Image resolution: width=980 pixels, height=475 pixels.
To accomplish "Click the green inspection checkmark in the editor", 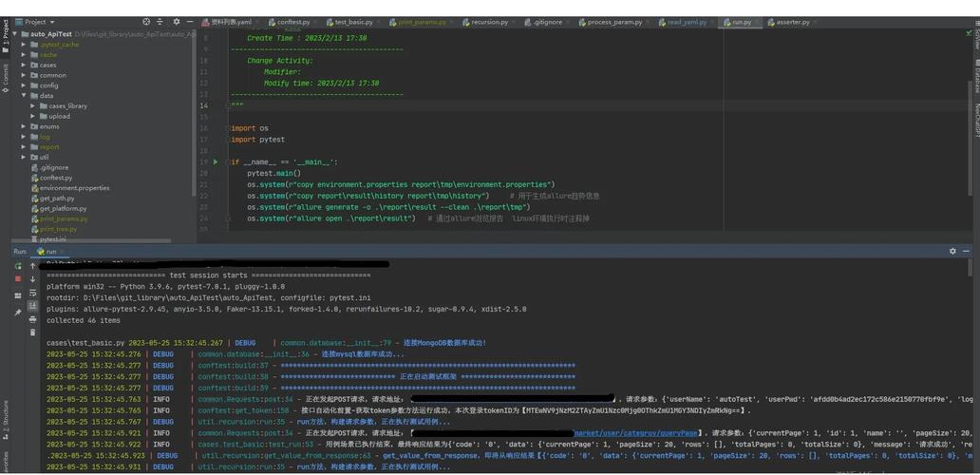I will 970,32.
